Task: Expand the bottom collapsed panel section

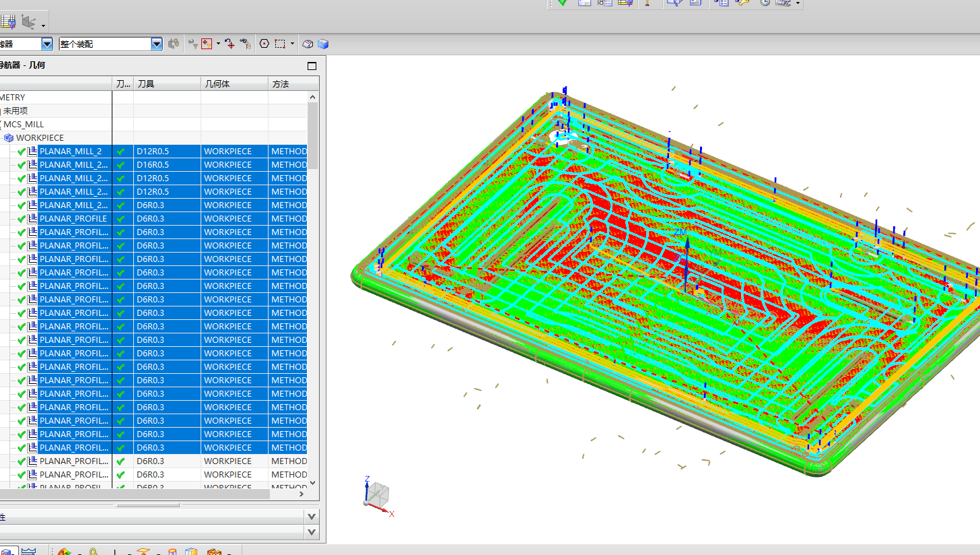Action: click(x=312, y=532)
